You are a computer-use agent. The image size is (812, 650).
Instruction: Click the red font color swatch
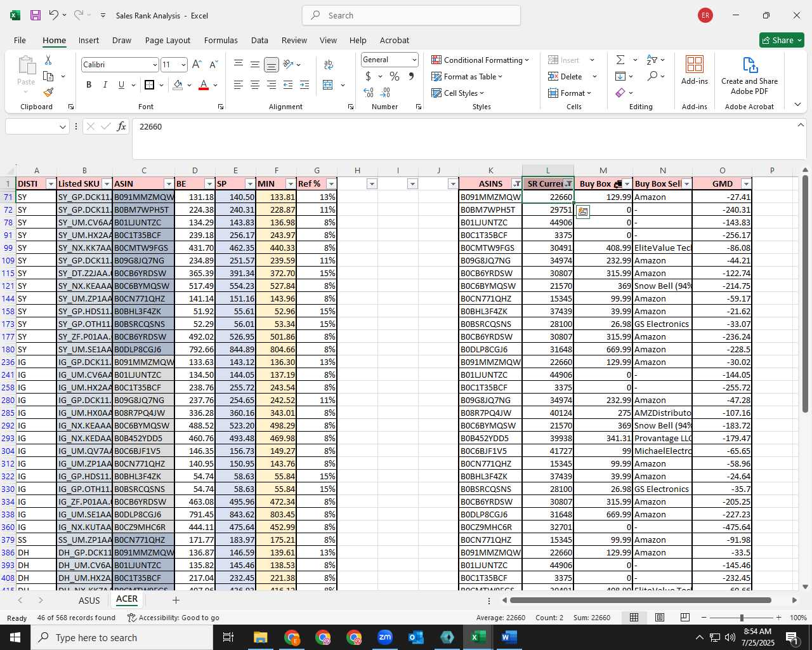point(204,84)
